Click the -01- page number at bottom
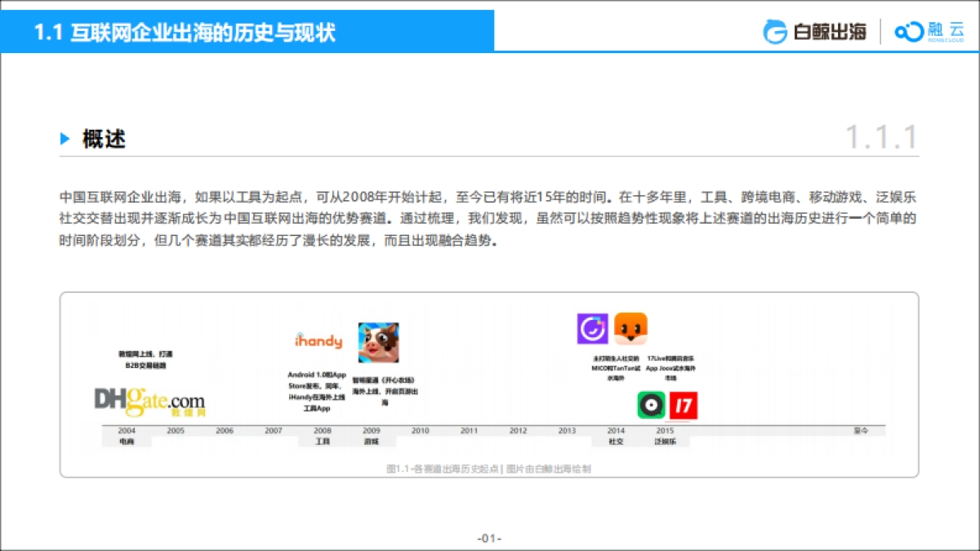The height and width of the screenshot is (551, 980). (490, 537)
